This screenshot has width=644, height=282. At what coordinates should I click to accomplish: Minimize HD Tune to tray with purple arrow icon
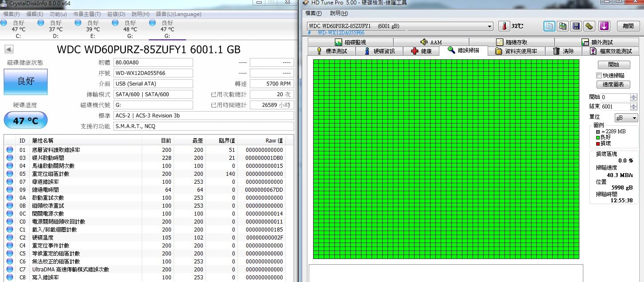click(605, 26)
